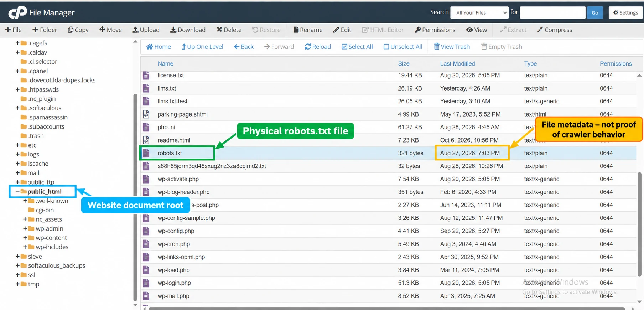644x310 pixels.
Task: Create a new folder via Folder button
Action: click(x=45, y=30)
